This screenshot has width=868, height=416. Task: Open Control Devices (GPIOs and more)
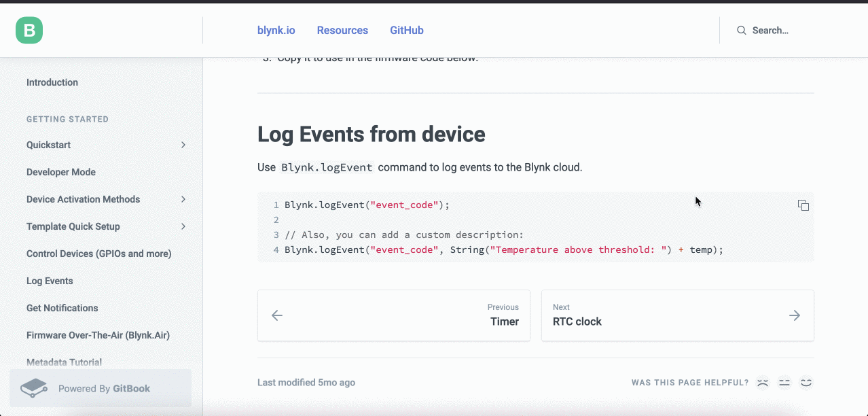point(98,254)
